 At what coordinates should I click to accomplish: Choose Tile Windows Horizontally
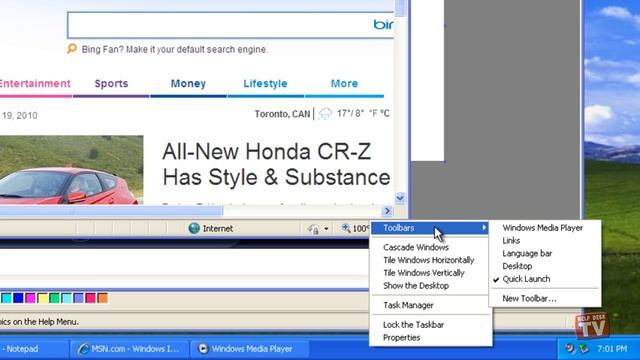tap(429, 260)
